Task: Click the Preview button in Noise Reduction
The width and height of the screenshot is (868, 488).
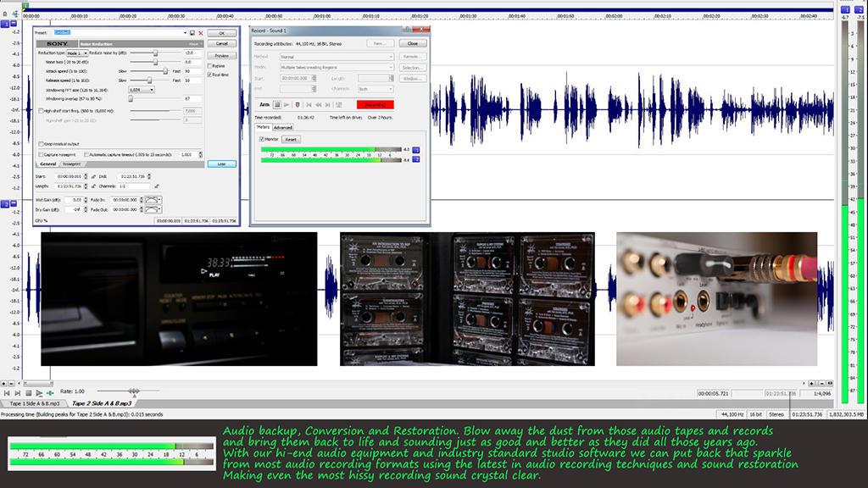Action: pyautogui.click(x=221, y=56)
